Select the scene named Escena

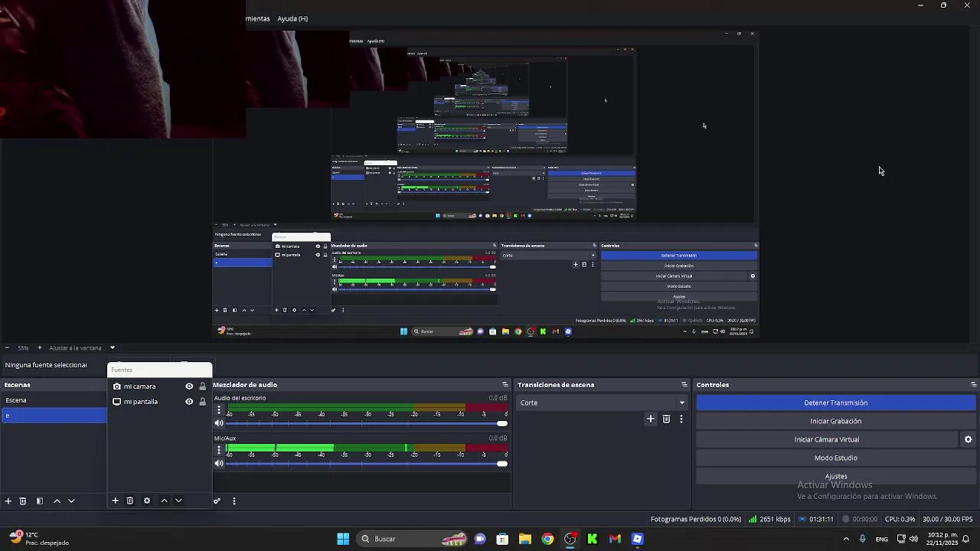[x=54, y=400]
